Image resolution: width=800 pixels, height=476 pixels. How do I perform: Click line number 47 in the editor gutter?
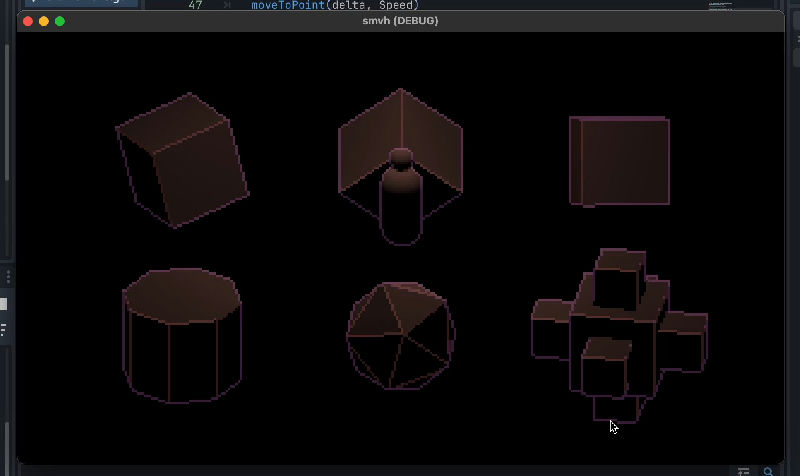pos(195,5)
